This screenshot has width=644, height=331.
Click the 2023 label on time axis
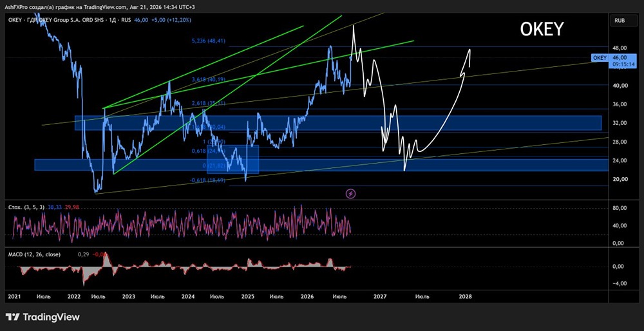pyautogui.click(x=129, y=296)
